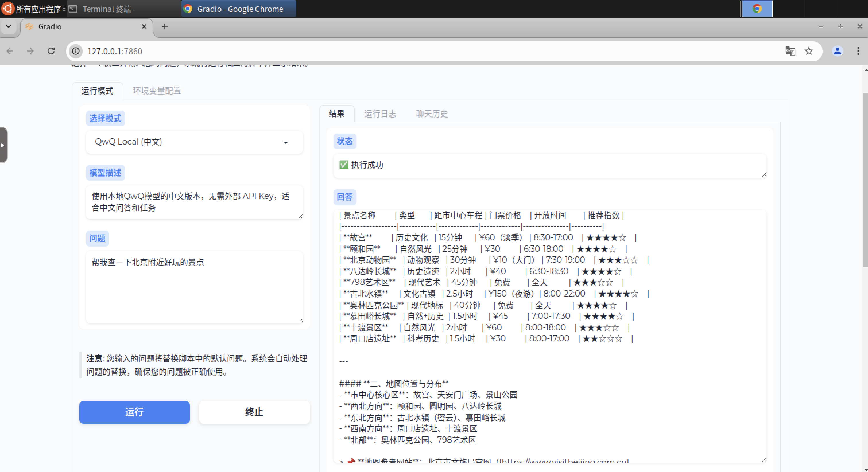Click the Chrome icon in the top panel
Screen dimensions: 868x472
(757, 9)
